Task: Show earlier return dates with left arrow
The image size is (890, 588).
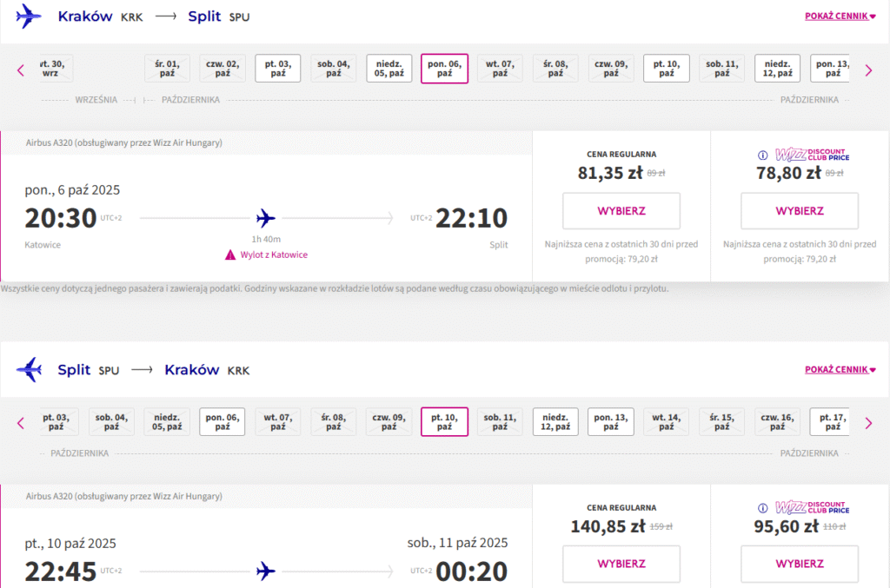Action: tap(21, 423)
